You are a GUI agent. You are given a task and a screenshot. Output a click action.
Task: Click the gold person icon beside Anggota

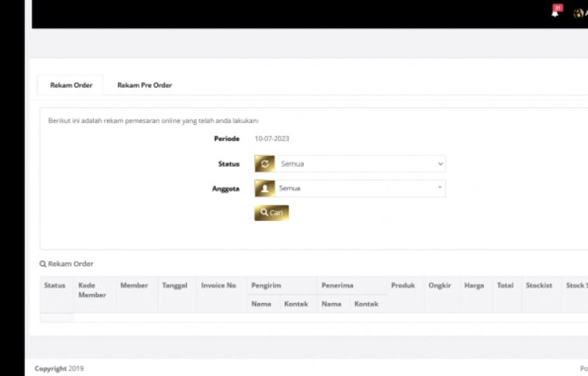pyautogui.click(x=265, y=188)
